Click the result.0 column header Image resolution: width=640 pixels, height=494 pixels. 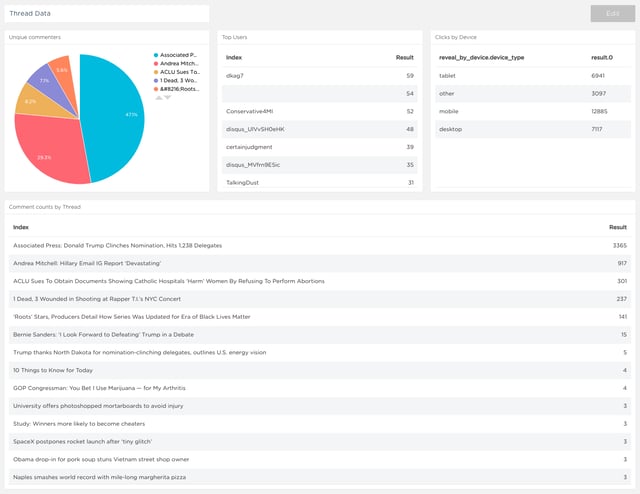[602, 58]
